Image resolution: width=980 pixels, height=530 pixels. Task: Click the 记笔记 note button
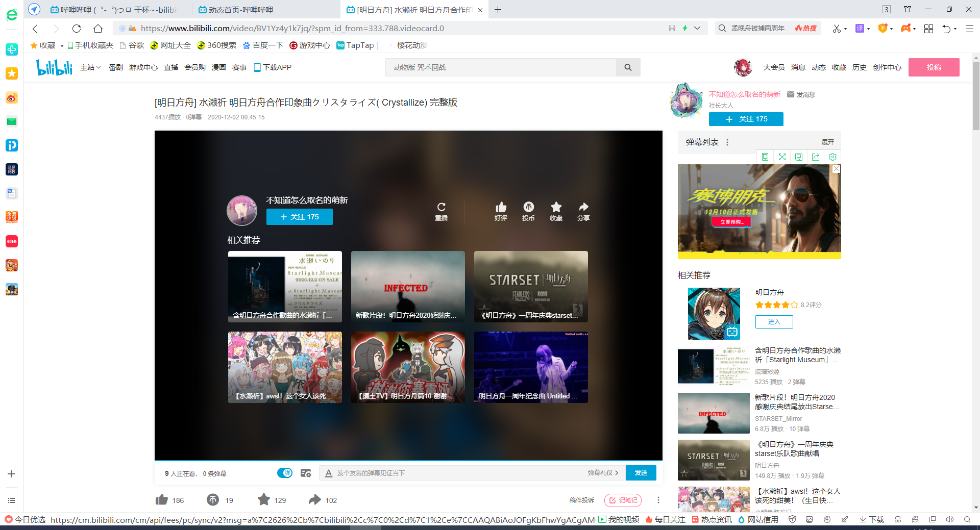point(623,500)
